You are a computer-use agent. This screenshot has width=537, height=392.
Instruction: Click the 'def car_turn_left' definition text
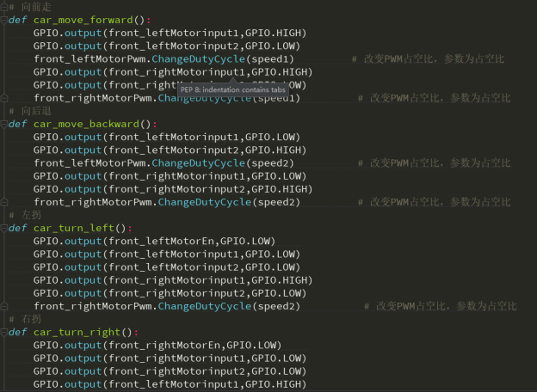click(70, 228)
